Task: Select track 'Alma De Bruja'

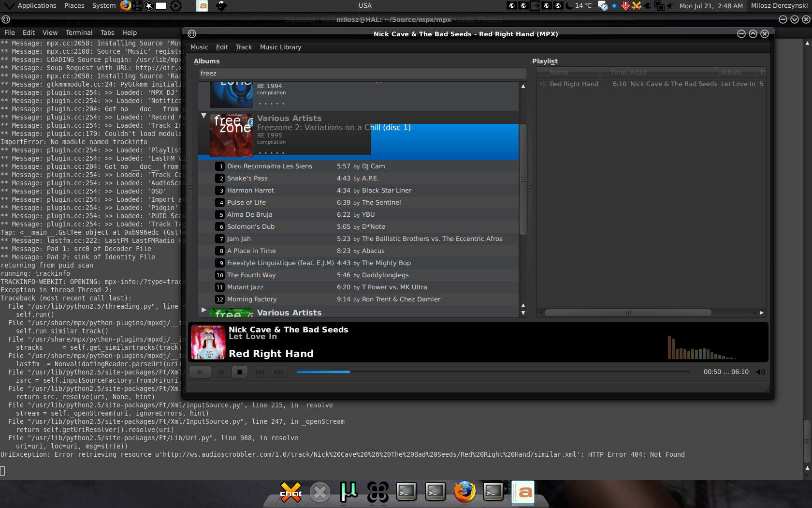Action: click(358, 215)
